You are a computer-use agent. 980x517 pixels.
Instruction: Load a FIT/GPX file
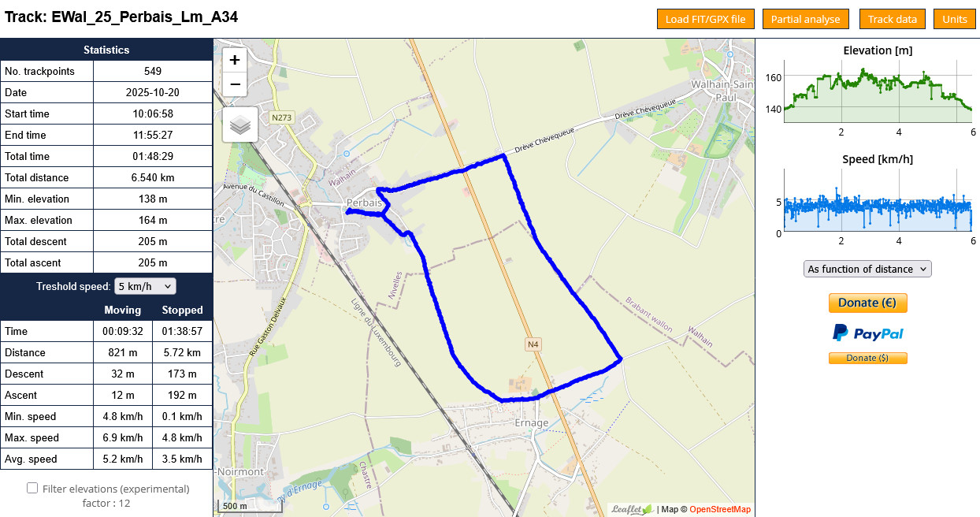click(x=706, y=19)
